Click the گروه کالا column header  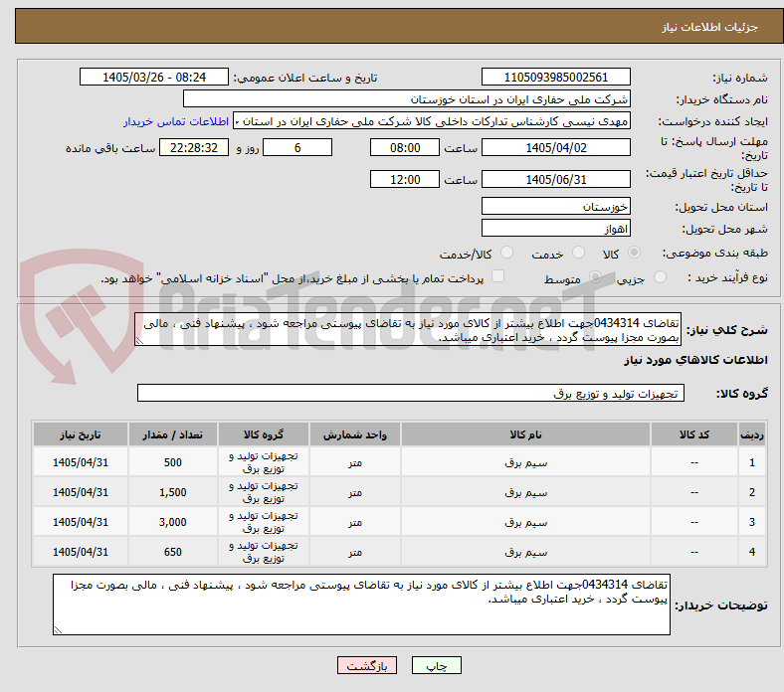pos(264,434)
